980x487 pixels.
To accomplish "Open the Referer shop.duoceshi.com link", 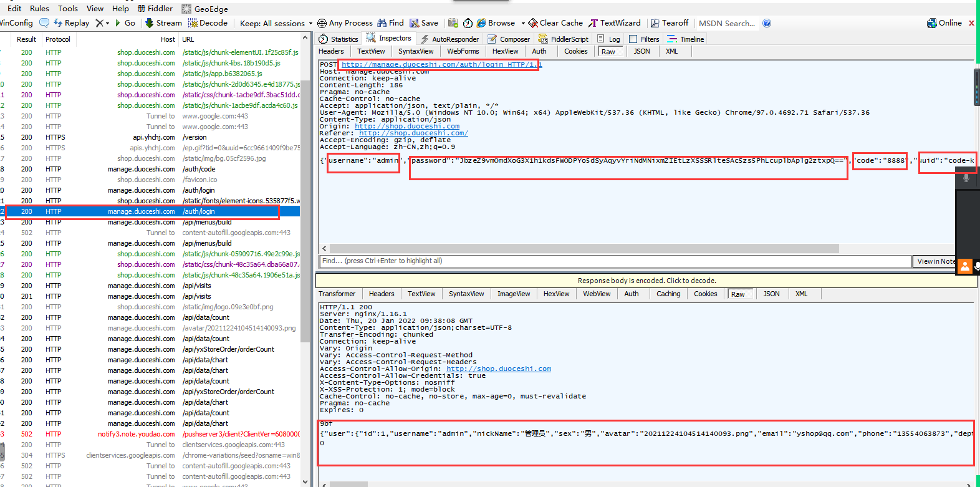I will point(413,133).
